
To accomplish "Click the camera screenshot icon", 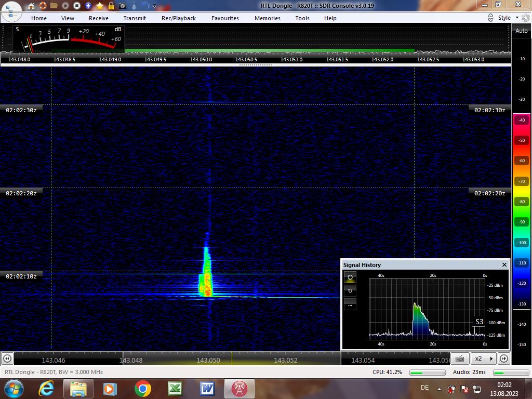I will click(123, 6).
